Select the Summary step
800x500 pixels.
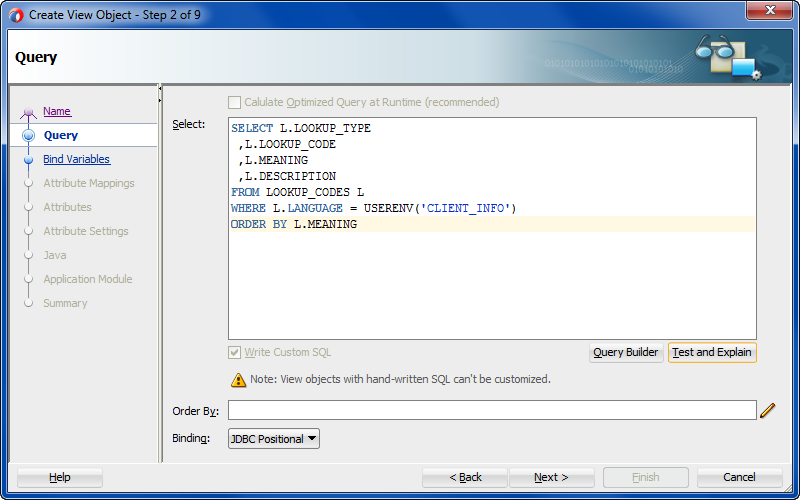click(x=65, y=303)
